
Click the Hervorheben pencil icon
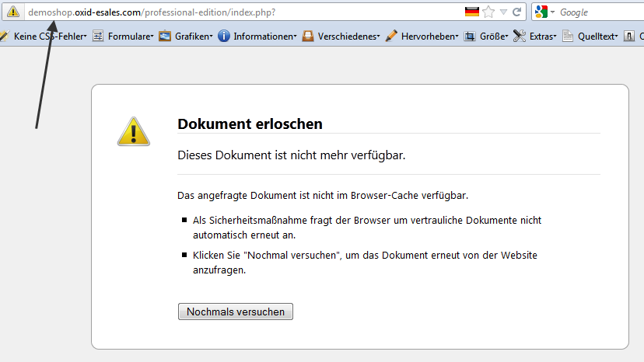click(x=391, y=36)
